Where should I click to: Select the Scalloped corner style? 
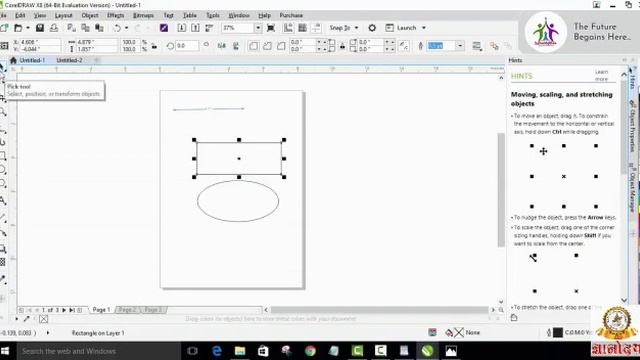[267, 46]
